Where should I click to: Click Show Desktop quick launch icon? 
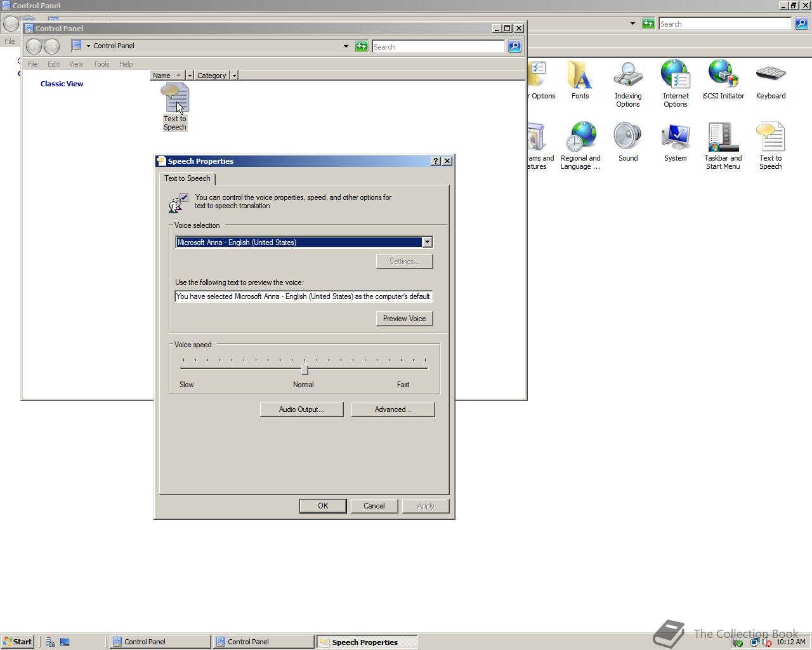pyautogui.click(x=65, y=642)
